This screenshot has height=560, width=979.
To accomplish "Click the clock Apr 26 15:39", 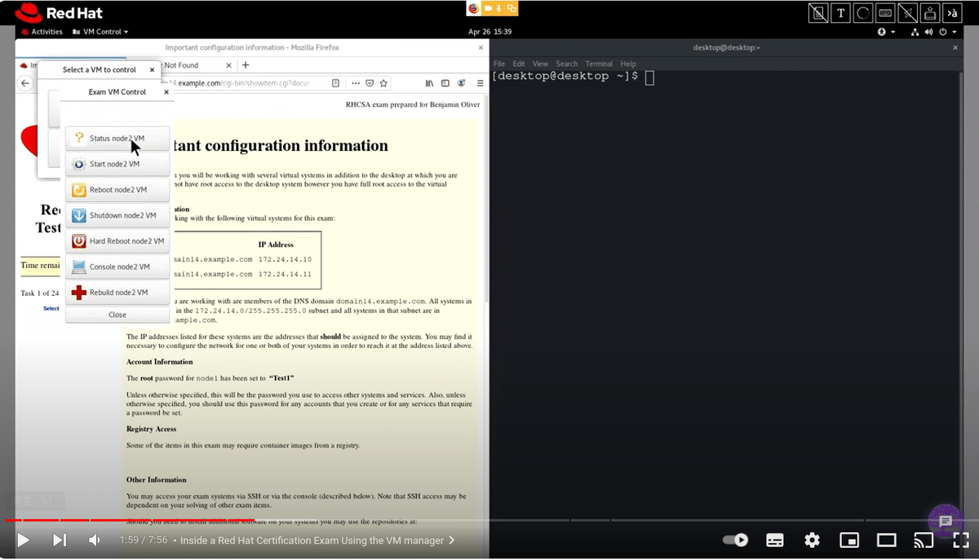I will (489, 32).
